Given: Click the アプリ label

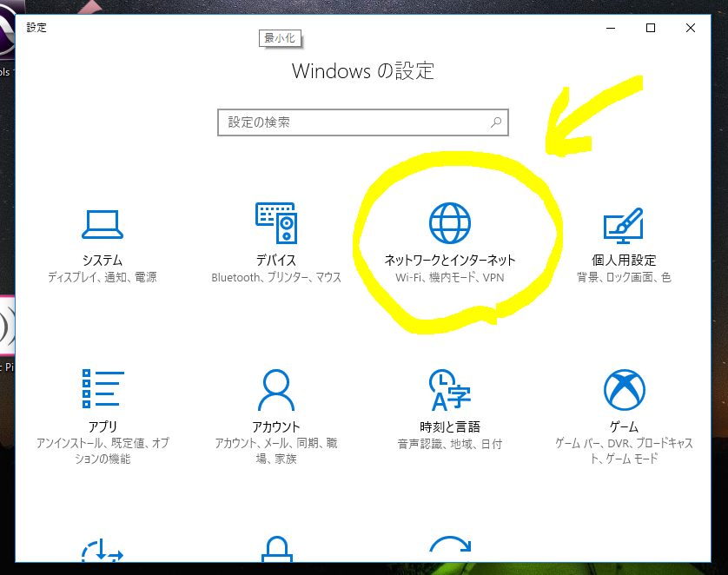Looking at the screenshot, I should coord(103,426).
